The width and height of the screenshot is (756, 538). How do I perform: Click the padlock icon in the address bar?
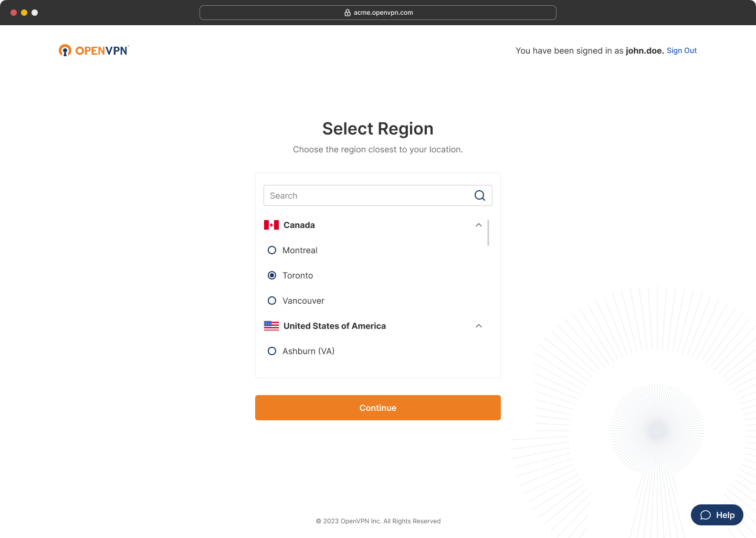coord(346,12)
